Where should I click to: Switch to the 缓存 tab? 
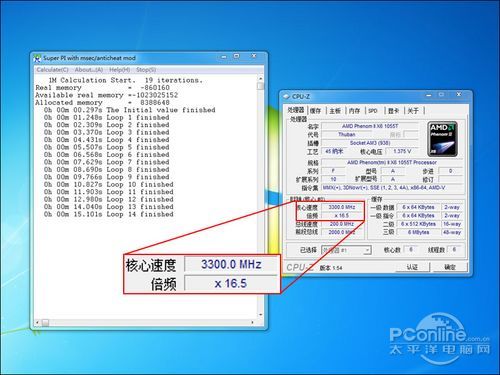[315, 111]
